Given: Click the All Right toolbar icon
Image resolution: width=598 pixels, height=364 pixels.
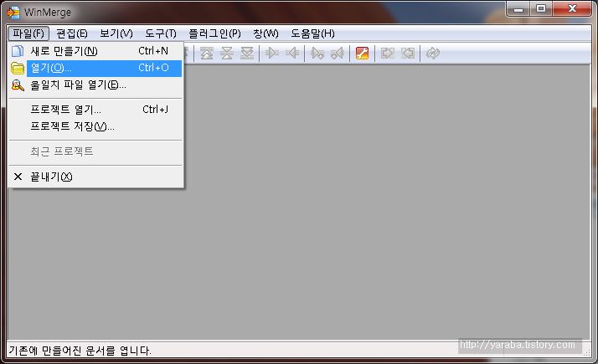Looking at the screenshot, I should pos(388,53).
